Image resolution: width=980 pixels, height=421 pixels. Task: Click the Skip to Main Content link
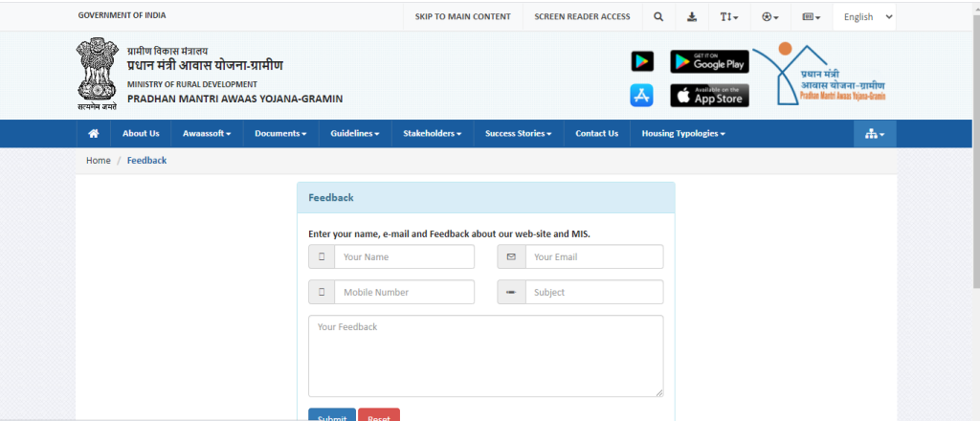462,17
